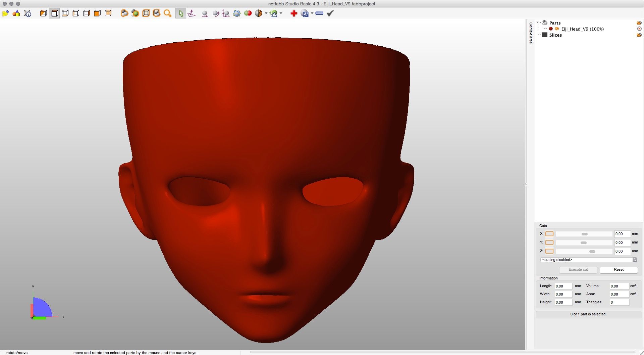Click the add primitive shapes icon

[16, 13]
